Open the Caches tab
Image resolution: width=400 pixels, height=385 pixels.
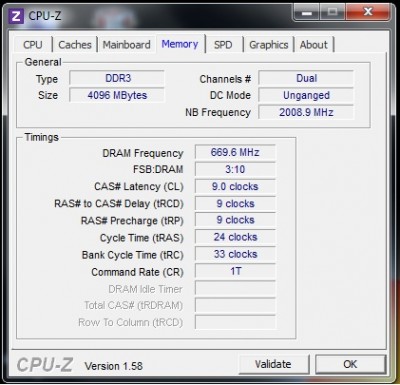click(x=75, y=45)
